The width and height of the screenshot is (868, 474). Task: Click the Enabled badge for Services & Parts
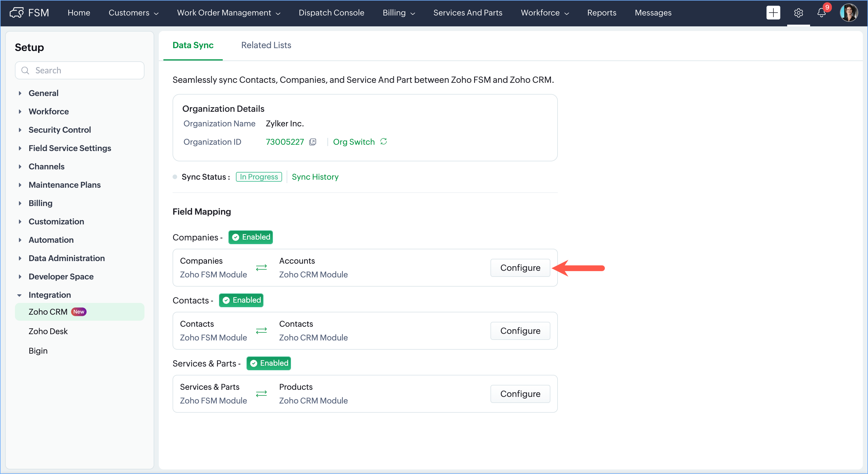tap(269, 363)
